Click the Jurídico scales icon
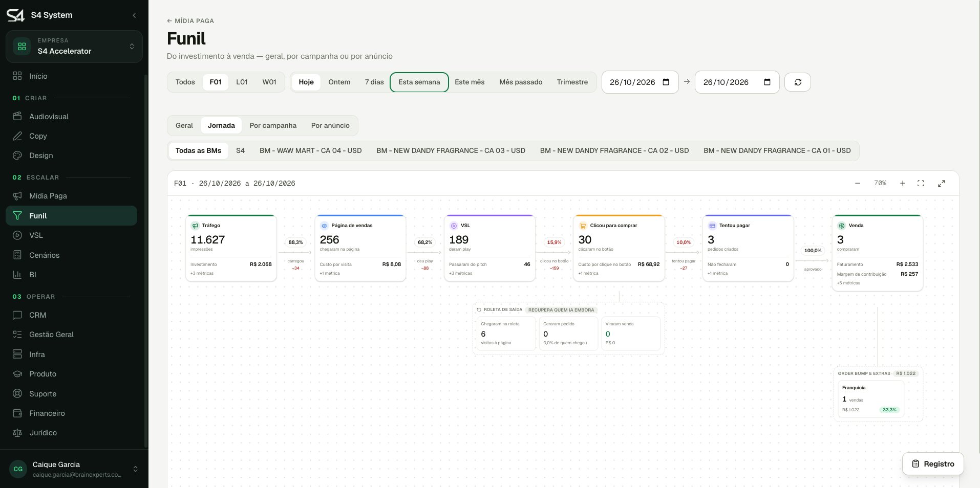980x488 pixels. pyautogui.click(x=17, y=433)
